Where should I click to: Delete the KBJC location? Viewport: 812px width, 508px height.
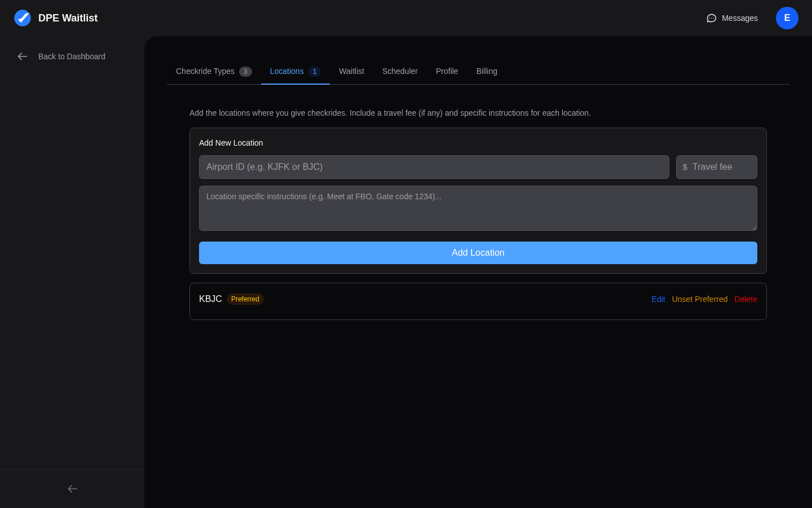click(745, 299)
